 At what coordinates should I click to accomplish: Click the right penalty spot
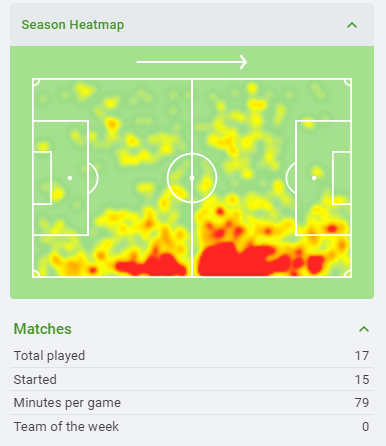(x=314, y=178)
